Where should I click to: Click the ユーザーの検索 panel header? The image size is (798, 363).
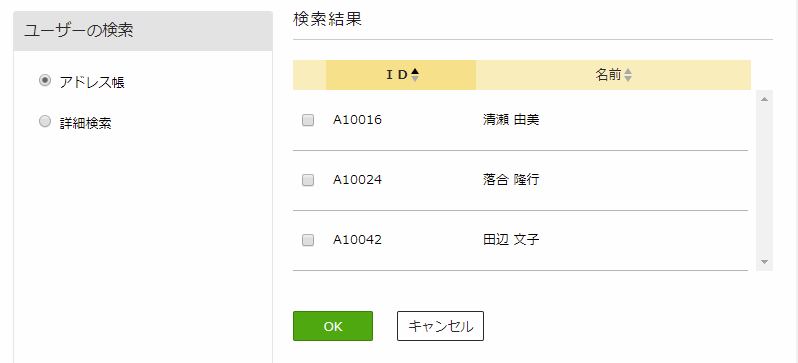point(143,31)
